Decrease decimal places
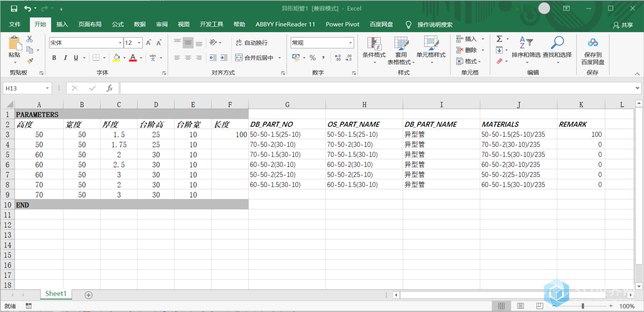The image size is (644, 312). tap(349, 58)
